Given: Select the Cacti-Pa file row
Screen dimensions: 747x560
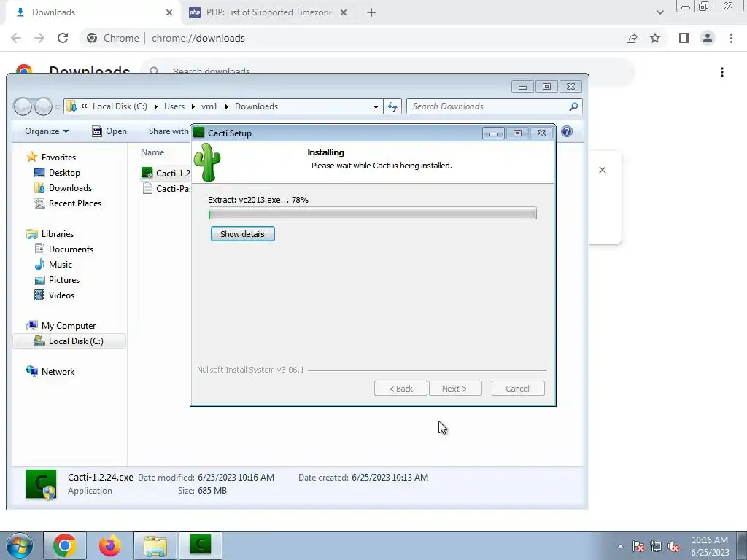Looking at the screenshot, I should click(166, 189).
